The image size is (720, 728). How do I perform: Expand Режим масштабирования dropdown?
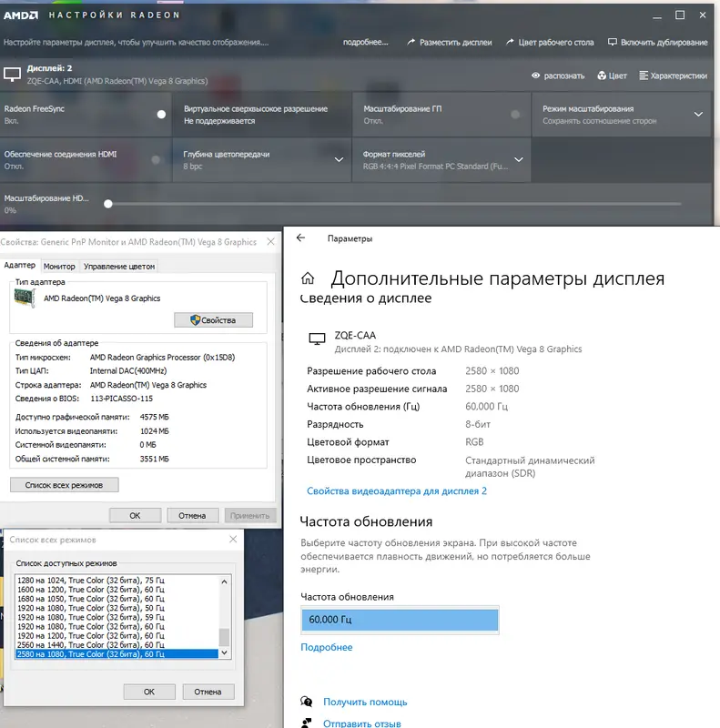(698, 115)
